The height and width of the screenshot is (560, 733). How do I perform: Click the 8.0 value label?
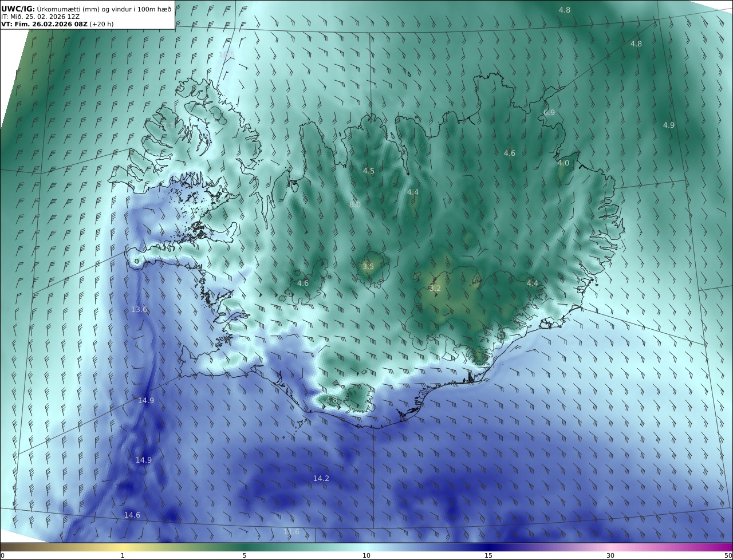pyautogui.click(x=355, y=204)
